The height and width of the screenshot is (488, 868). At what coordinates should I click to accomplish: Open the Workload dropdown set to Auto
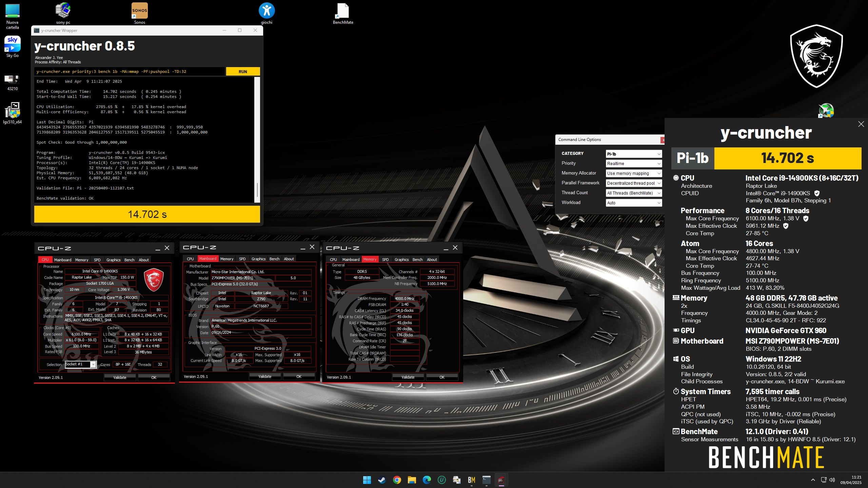[x=634, y=203]
